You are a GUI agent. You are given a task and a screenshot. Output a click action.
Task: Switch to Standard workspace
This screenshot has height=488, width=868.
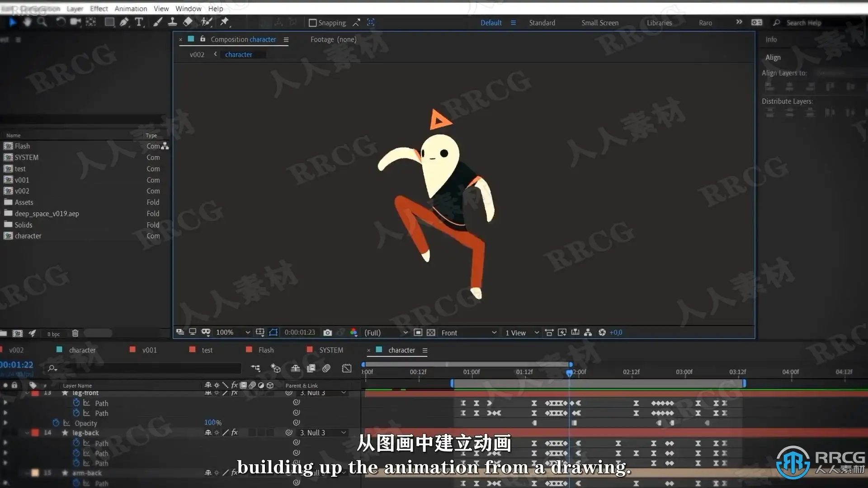(542, 23)
